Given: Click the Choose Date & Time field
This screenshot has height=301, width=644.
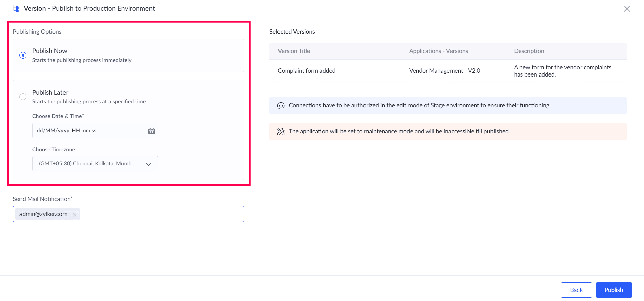Looking at the screenshot, I should coord(91,131).
